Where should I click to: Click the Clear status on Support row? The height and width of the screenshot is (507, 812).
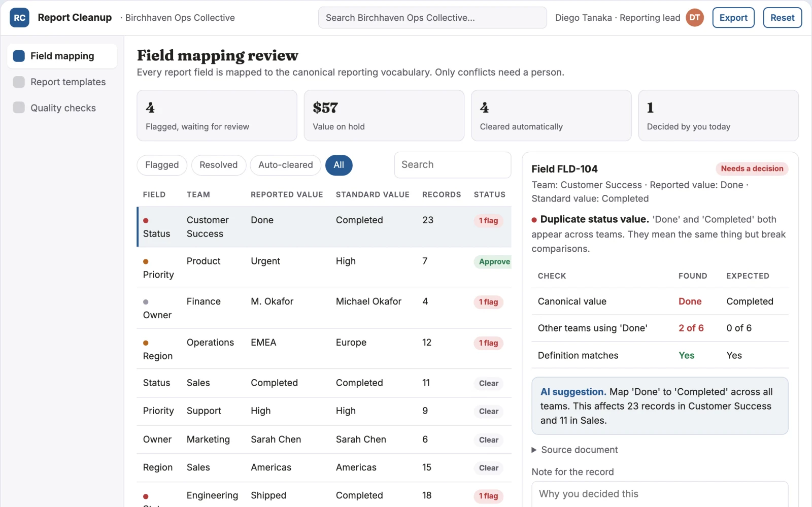[489, 412]
